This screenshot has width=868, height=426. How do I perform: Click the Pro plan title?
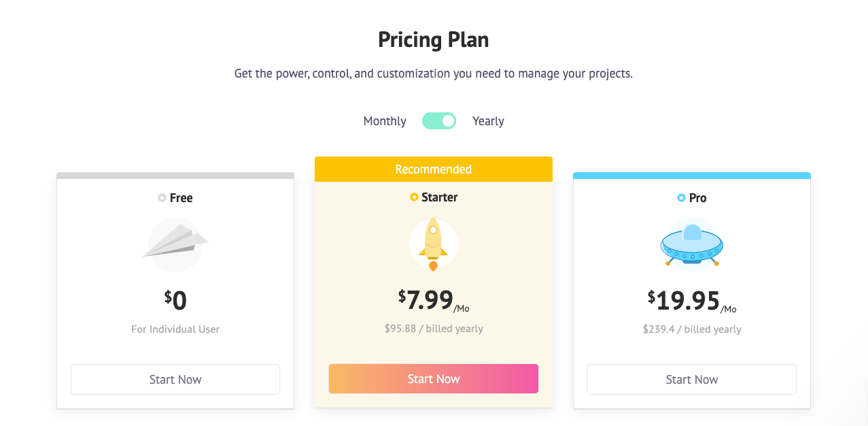698,198
